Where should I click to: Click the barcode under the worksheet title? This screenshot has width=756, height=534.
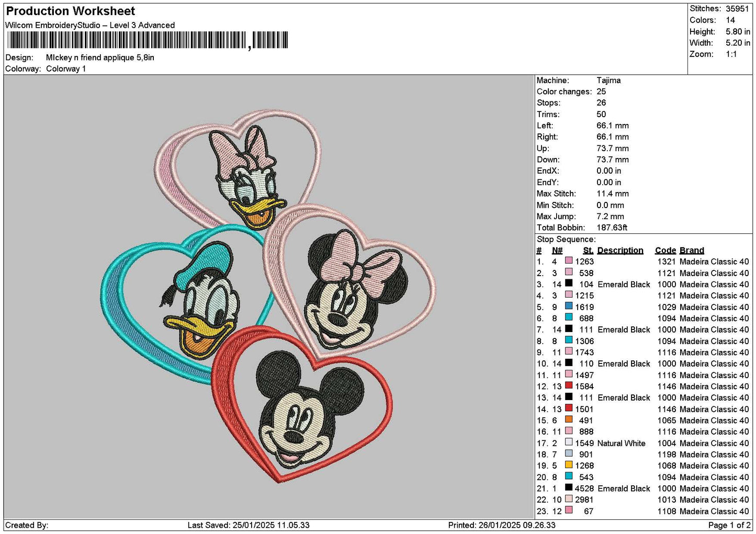pyautogui.click(x=148, y=40)
